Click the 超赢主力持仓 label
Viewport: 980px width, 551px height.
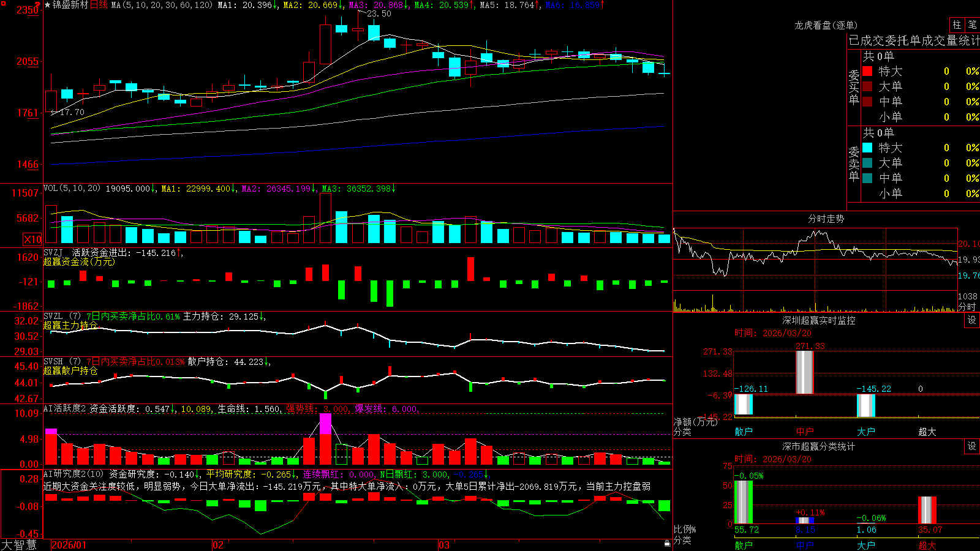pos(70,325)
